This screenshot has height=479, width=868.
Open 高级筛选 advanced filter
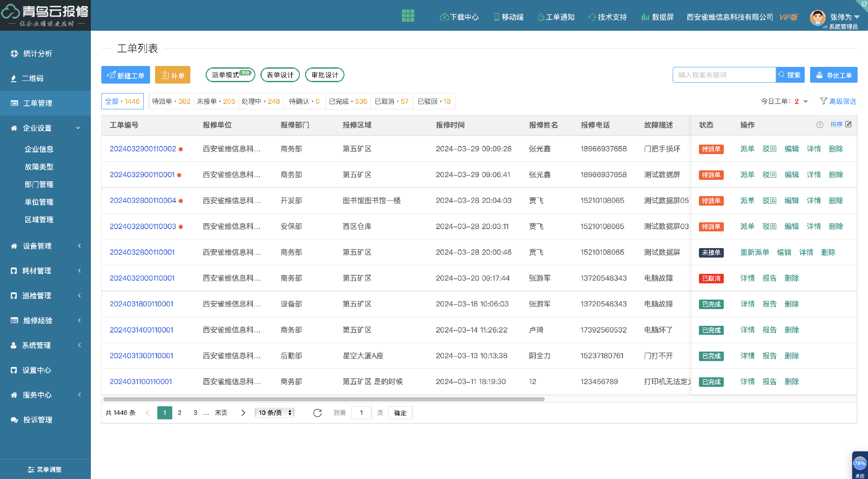(x=838, y=101)
